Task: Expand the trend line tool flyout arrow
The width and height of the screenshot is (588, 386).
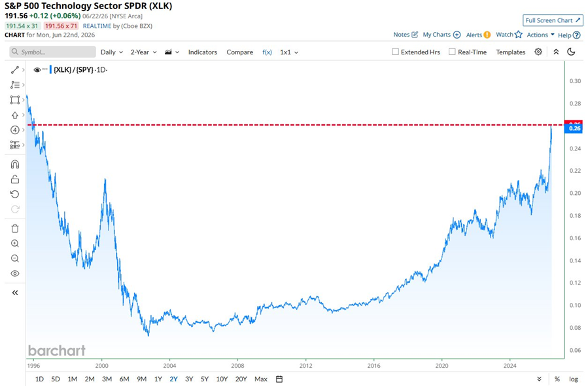Action: tap(24, 70)
